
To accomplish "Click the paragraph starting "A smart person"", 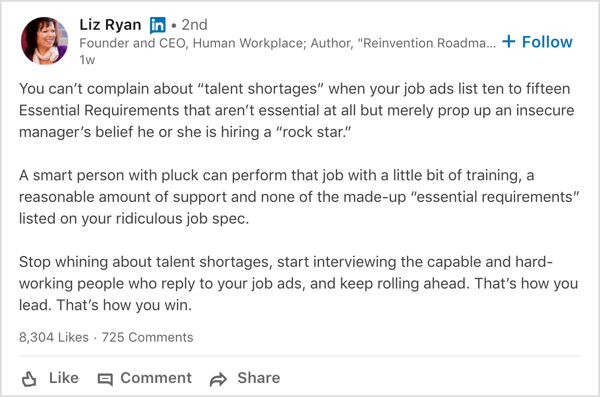I will pyautogui.click(x=299, y=197).
